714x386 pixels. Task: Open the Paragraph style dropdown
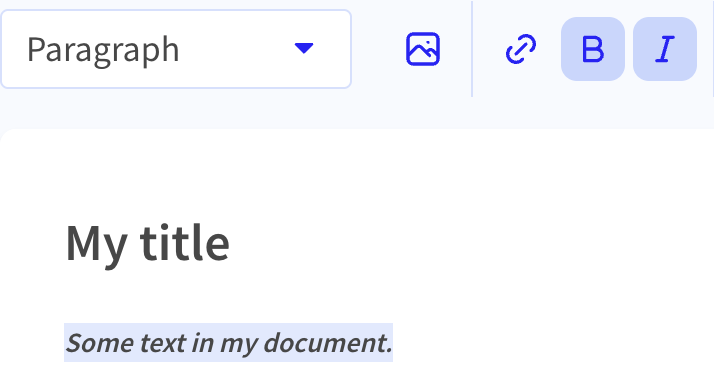click(176, 49)
